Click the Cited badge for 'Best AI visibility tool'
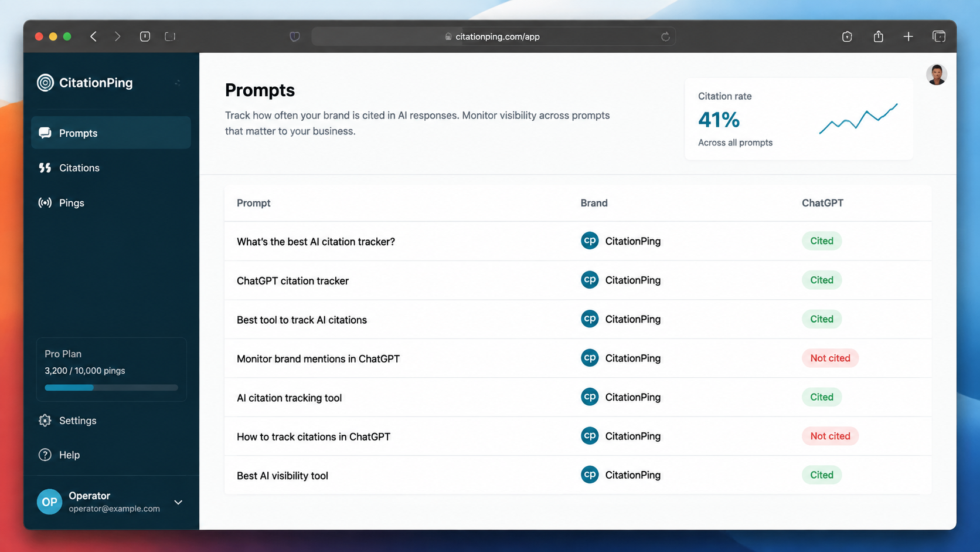 point(822,475)
